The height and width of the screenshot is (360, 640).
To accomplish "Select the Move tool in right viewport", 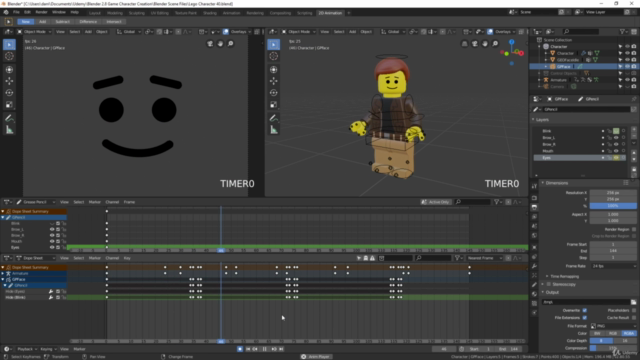I will [273, 81].
